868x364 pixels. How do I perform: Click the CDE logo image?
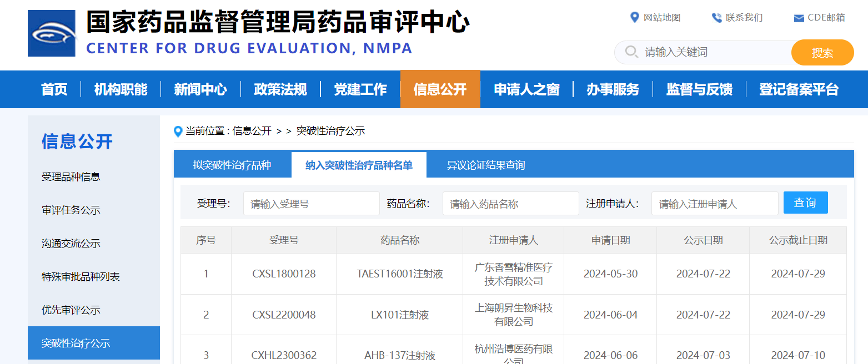(51, 33)
